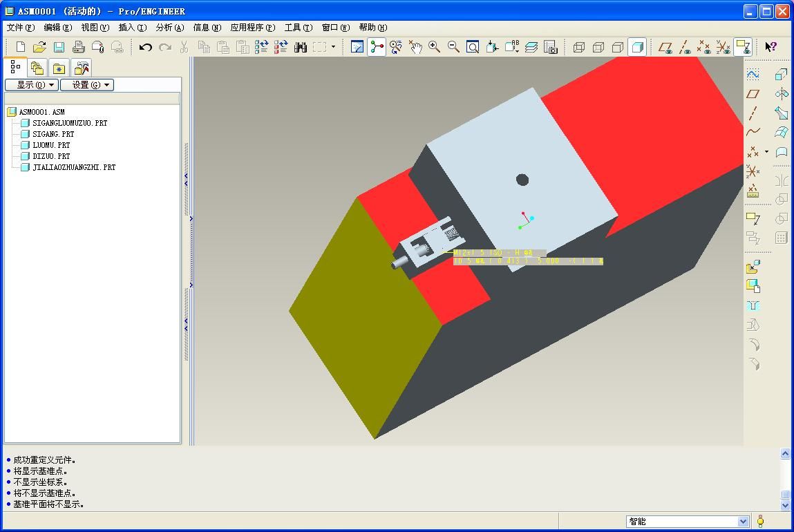
Task: Create a component in assembly mode icon
Action: (753, 286)
